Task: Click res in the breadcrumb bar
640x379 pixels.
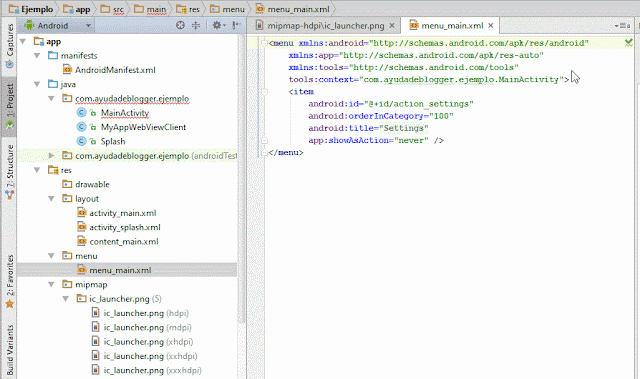Action: pos(188,9)
